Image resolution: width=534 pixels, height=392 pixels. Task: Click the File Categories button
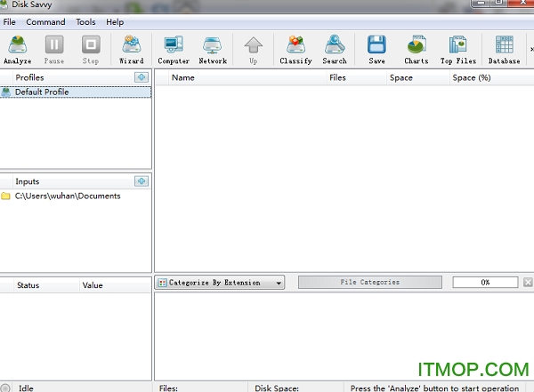tap(369, 283)
